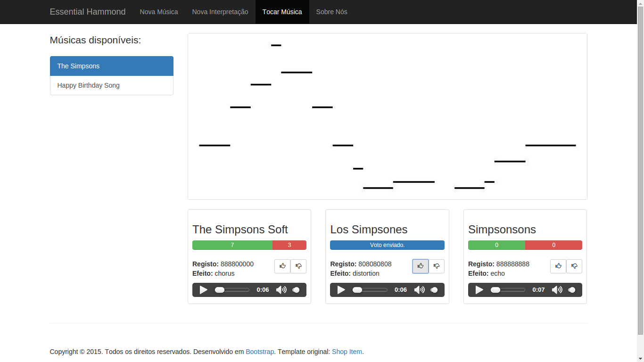
Task: Seek in The Simpsons Soft progress bar
Action: (x=232, y=290)
